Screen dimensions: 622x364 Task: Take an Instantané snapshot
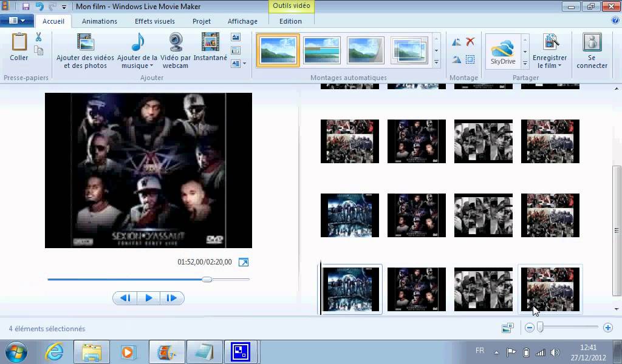210,47
